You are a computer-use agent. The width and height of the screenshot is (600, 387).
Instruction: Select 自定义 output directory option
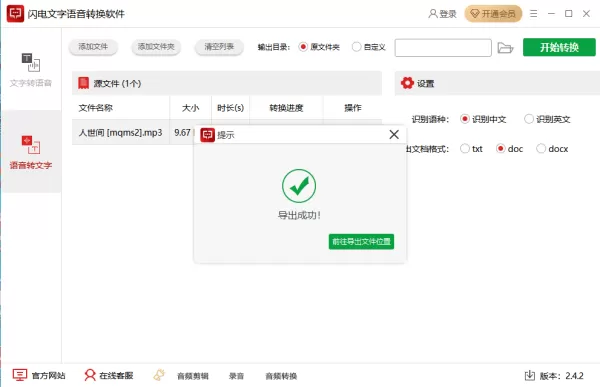pyautogui.click(x=368, y=47)
